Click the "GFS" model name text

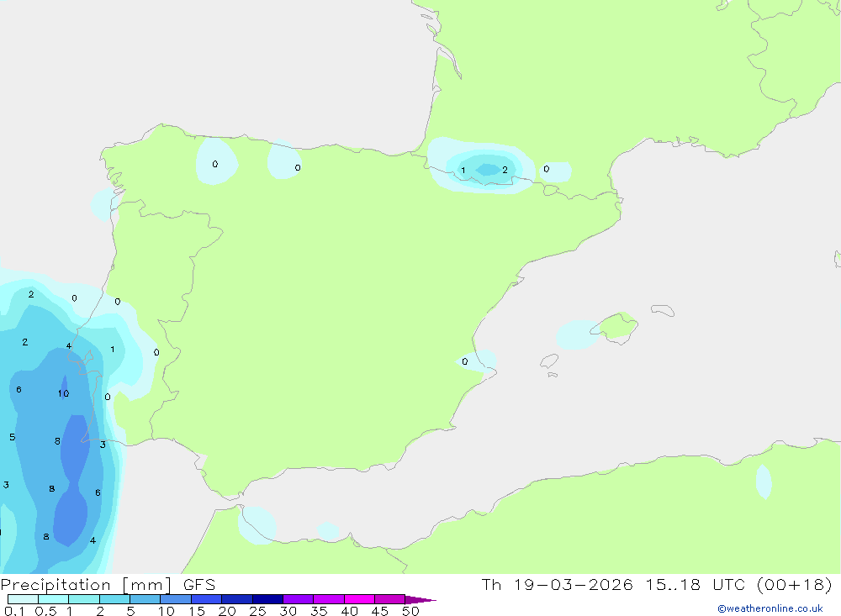point(199,584)
